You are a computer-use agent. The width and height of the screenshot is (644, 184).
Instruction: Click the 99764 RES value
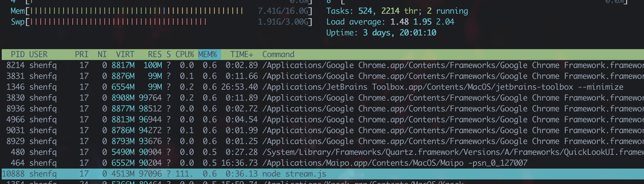coord(150,98)
